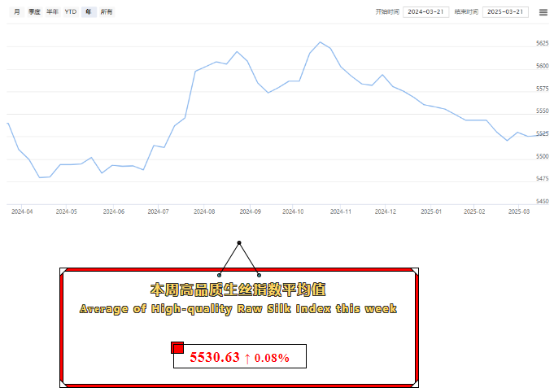Switch to YTD range

[71, 12]
